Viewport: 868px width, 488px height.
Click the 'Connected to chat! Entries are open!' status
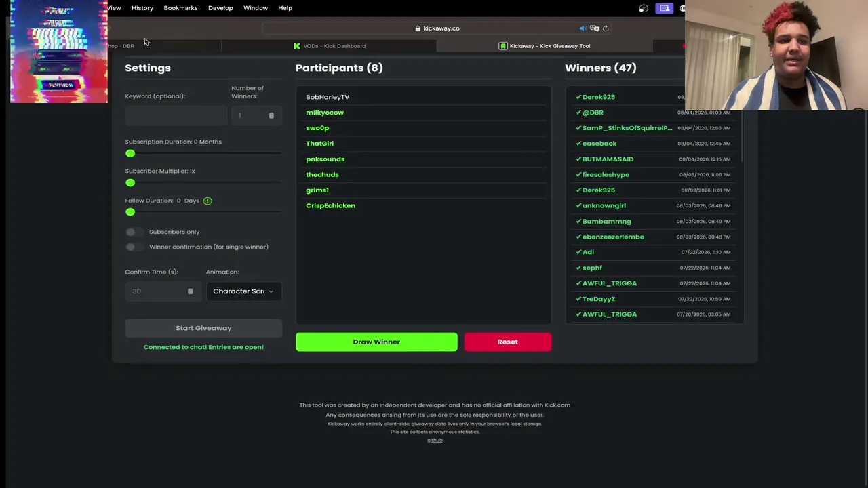pyautogui.click(x=203, y=347)
